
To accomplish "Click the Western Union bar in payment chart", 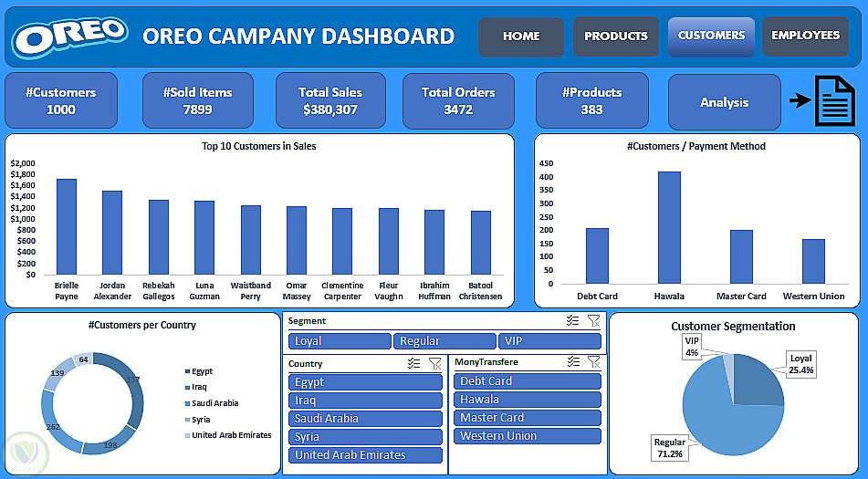I will tap(814, 262).
